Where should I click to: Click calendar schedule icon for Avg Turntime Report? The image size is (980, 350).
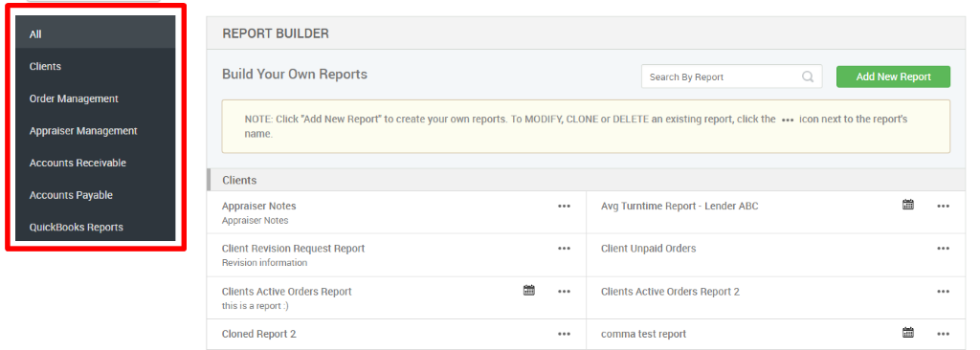pos(908,205)
